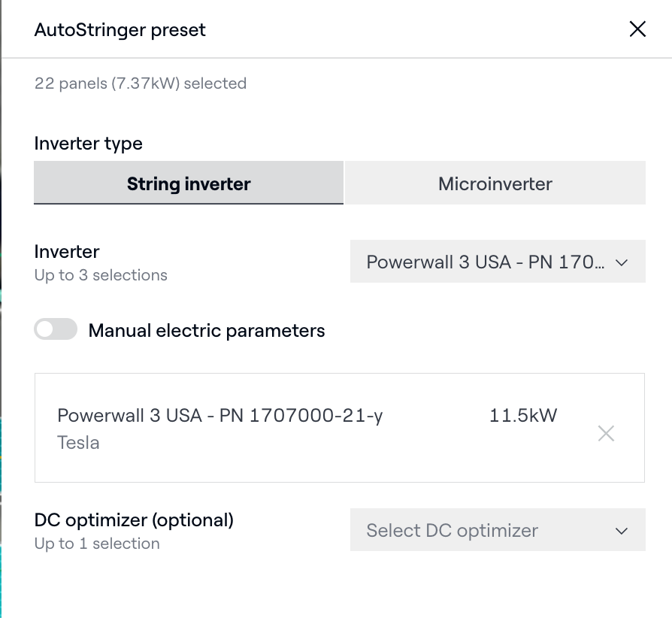Click the chevron on the DC optimizer dropdown
This screenshot has height=618, width=672.
[x=622, y=531]
